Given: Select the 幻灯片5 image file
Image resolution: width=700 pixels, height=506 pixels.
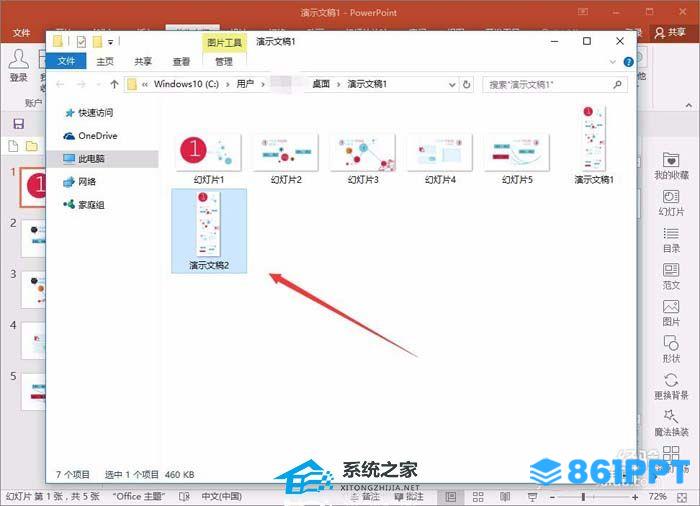Looking at the screenshot, I should click(x=517, y=159).
